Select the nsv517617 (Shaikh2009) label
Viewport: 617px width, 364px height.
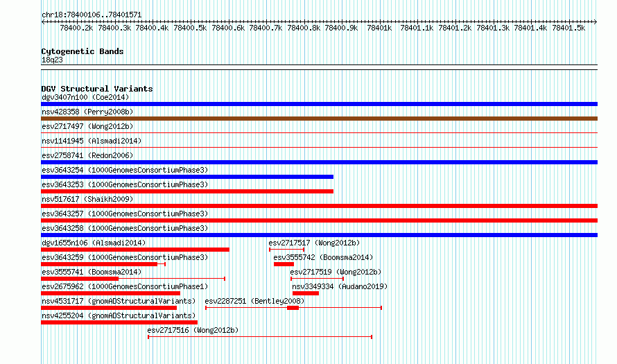click(x=87, y=199)
